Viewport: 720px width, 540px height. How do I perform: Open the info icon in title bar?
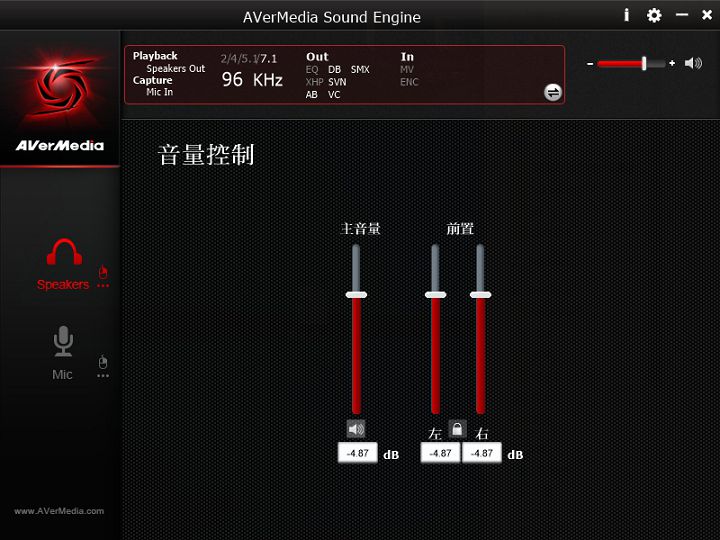pyautogui.click(x=627, y=15)
